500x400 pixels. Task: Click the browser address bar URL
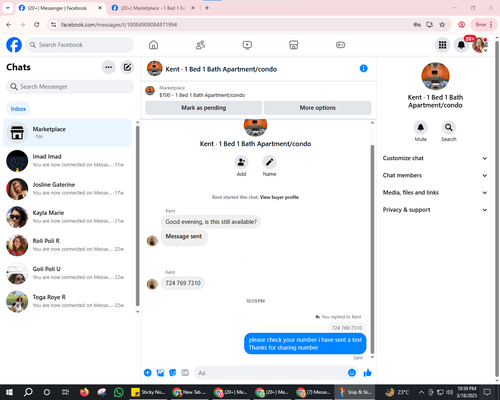coord(119,25)
